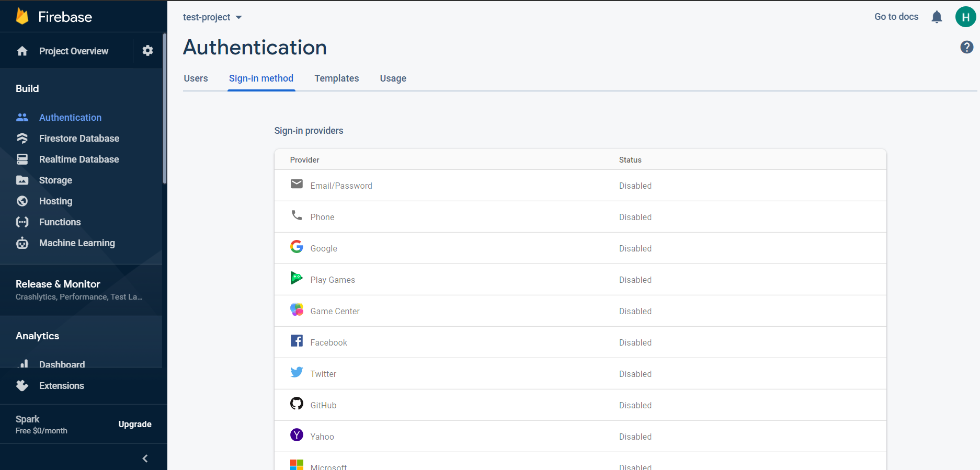The image size is (980, 470).
Task: Expand the test-project dropdown
Action: pyautogui.click(x=212, y=17)
